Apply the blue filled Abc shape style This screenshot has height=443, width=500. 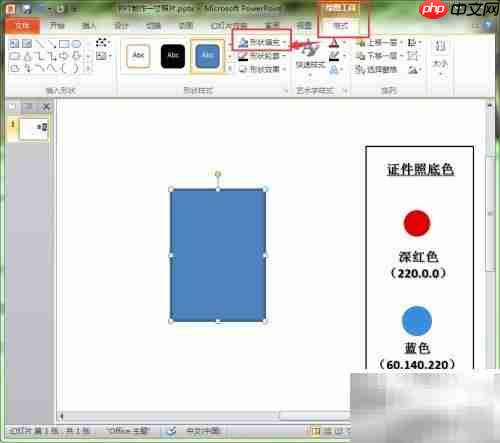tap(207, 56)
